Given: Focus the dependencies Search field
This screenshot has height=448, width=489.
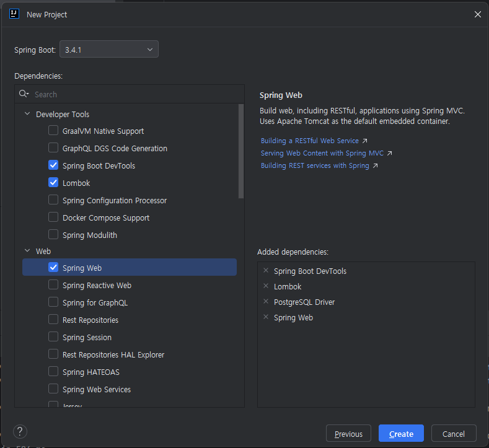Looking at the screenshot, I should tap(130, 94).
